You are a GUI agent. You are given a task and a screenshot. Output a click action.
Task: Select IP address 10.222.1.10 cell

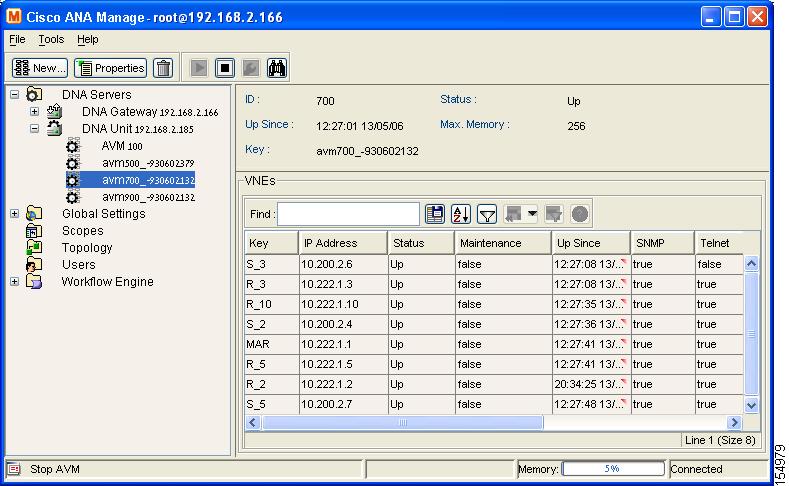(x=343, y=304)
